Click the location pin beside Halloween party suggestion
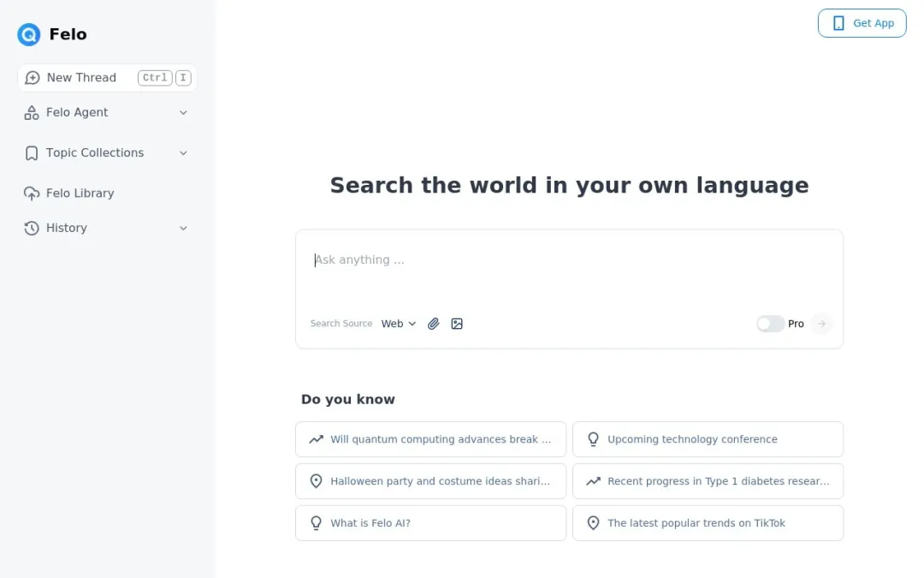This screenshot has height=578, width=924. (x=317, y=481)
